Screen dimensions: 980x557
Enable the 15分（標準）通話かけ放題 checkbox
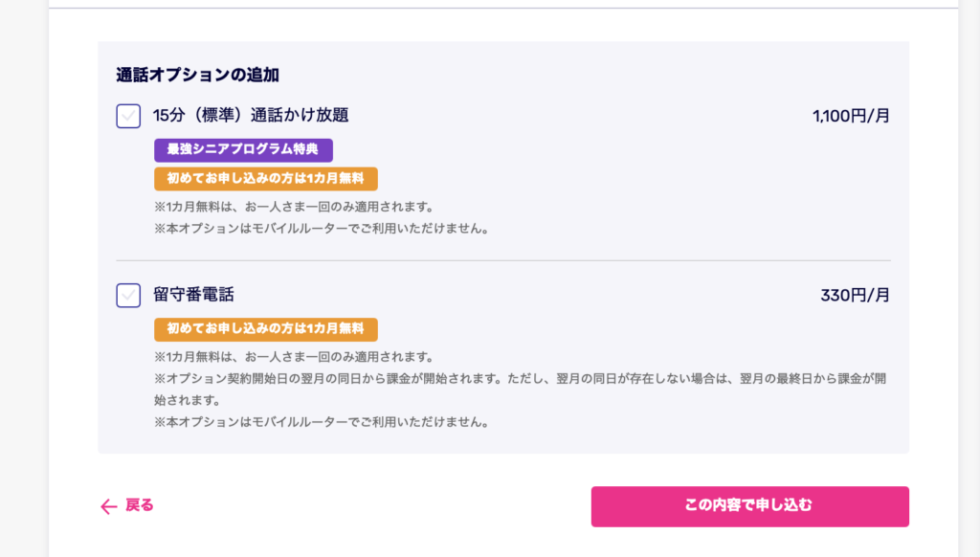coord(128,116)
